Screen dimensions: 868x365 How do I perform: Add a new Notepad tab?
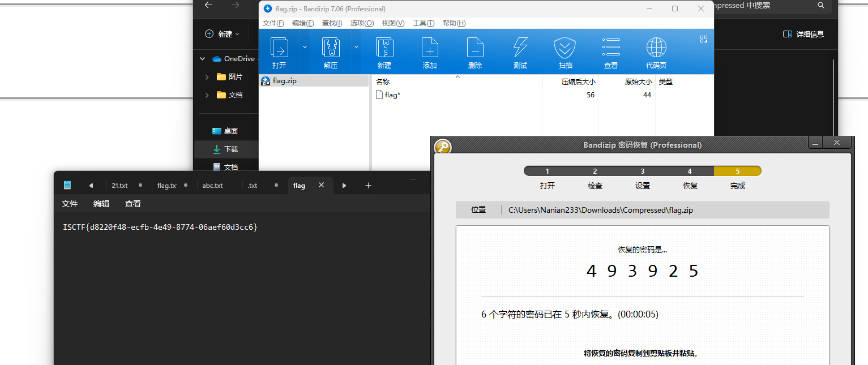tap(368, 185)
